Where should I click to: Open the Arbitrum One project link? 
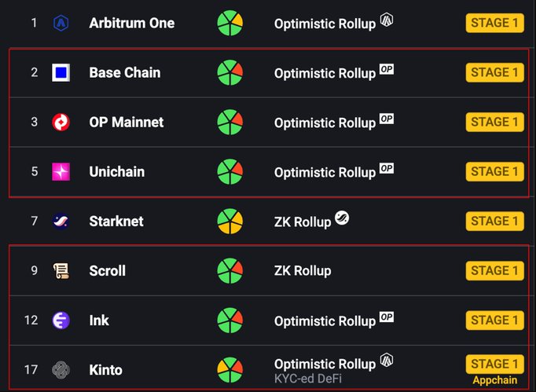click(x=132, y=23)
